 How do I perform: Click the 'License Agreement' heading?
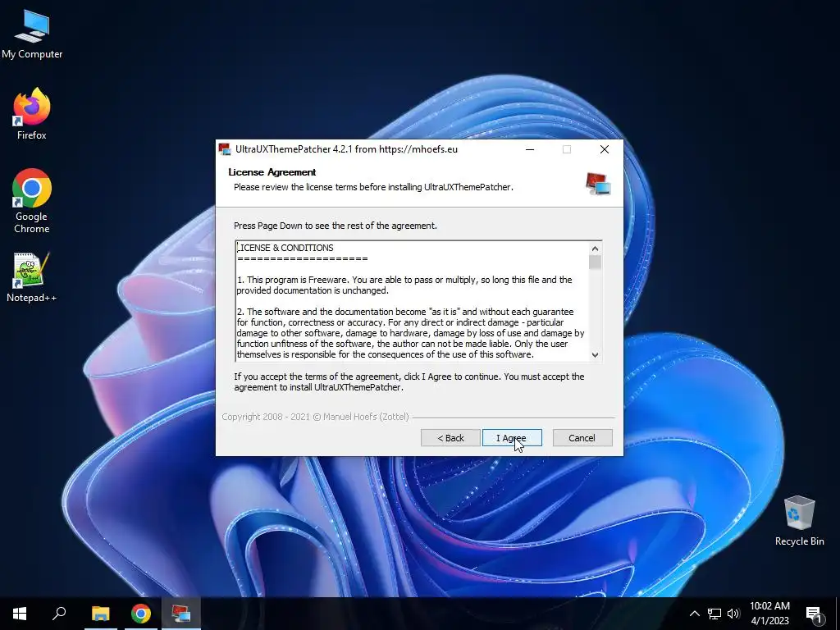tap(272, 172)
